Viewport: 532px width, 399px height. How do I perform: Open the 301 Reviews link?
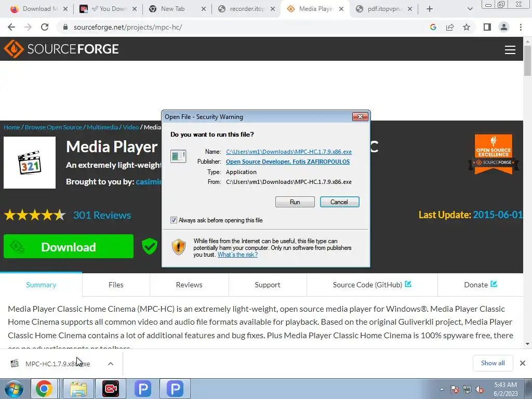click(x=102, y=215)
